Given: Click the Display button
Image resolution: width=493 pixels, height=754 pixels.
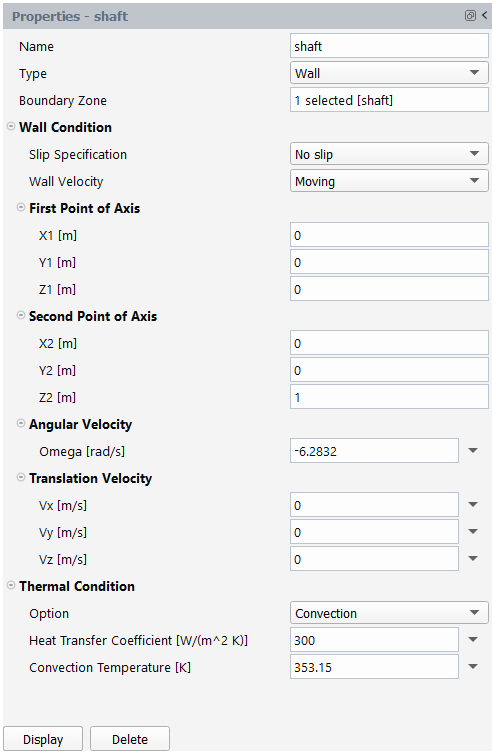Looking at the screenshot, I should pyautogui.click(x=43, y=739).
